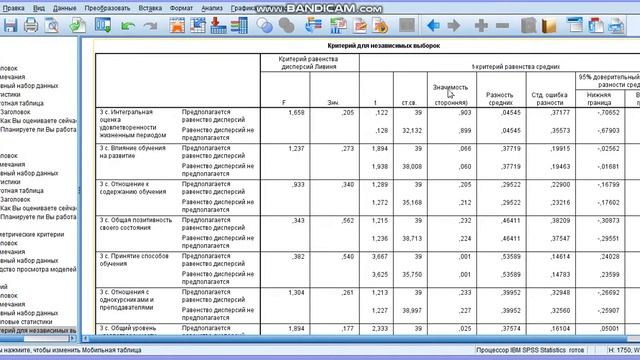Click the Insert Heading icon
The image size is (640, 360).
[x=575, y=25]
